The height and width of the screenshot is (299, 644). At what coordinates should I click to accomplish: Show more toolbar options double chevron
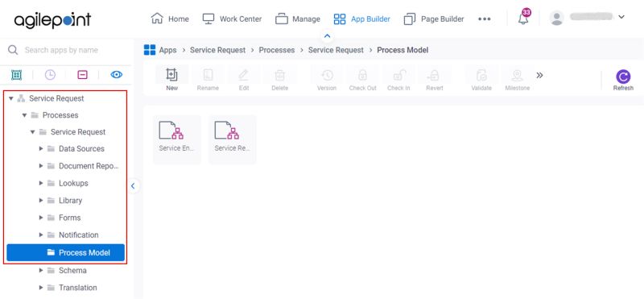coord(539,75)
